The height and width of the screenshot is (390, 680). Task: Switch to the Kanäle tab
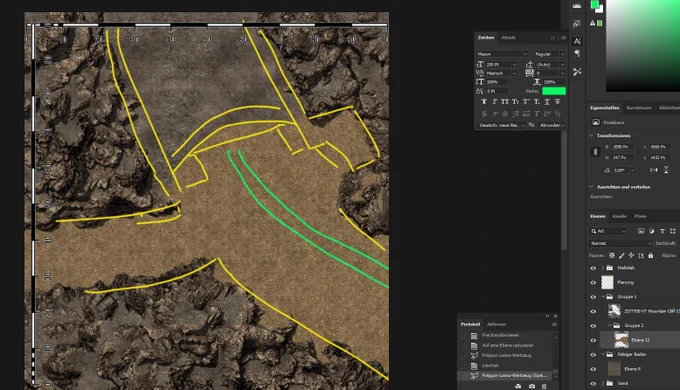[x=619, y=216]
